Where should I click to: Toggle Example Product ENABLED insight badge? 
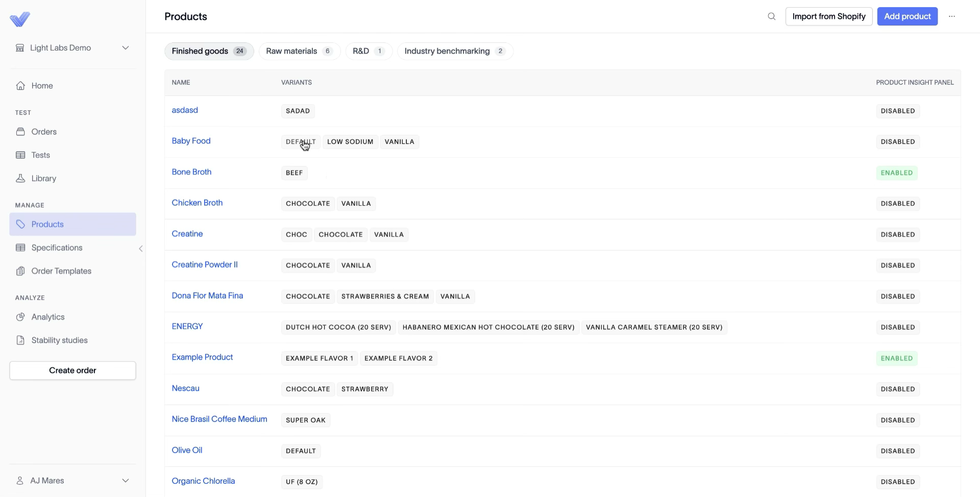tap(897, 359)
